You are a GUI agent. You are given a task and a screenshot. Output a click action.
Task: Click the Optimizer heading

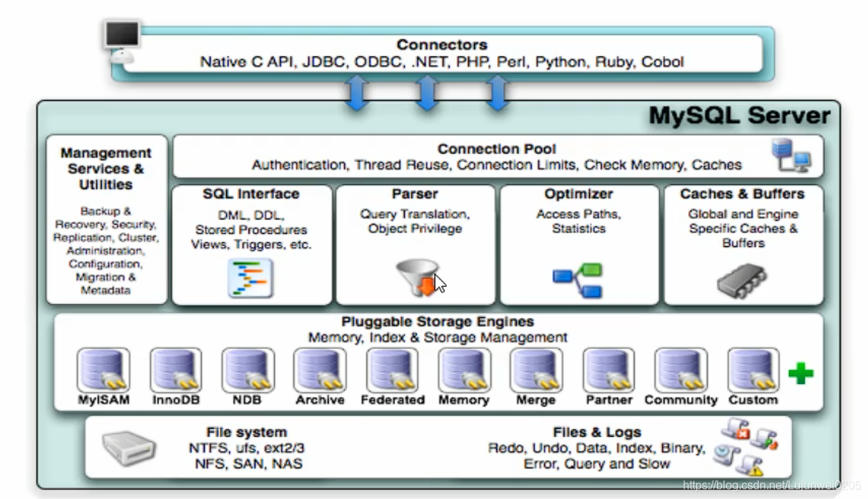pyautogui.click(x=579, y=194)
